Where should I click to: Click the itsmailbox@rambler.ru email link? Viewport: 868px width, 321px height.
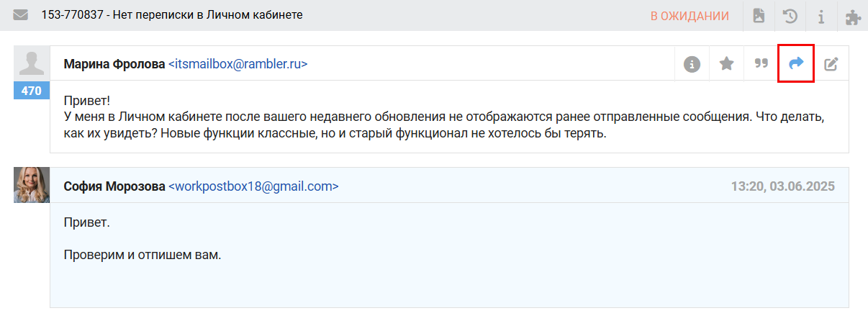click(x=238, y=64)
